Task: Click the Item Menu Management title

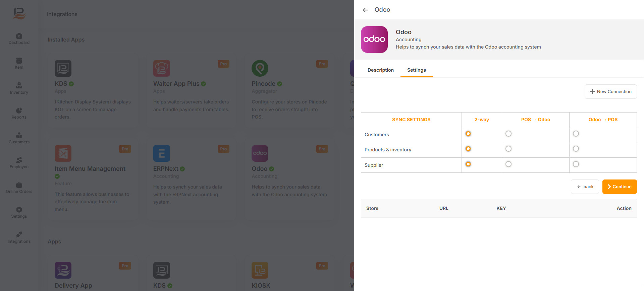Action: click(x=90, y=169)
